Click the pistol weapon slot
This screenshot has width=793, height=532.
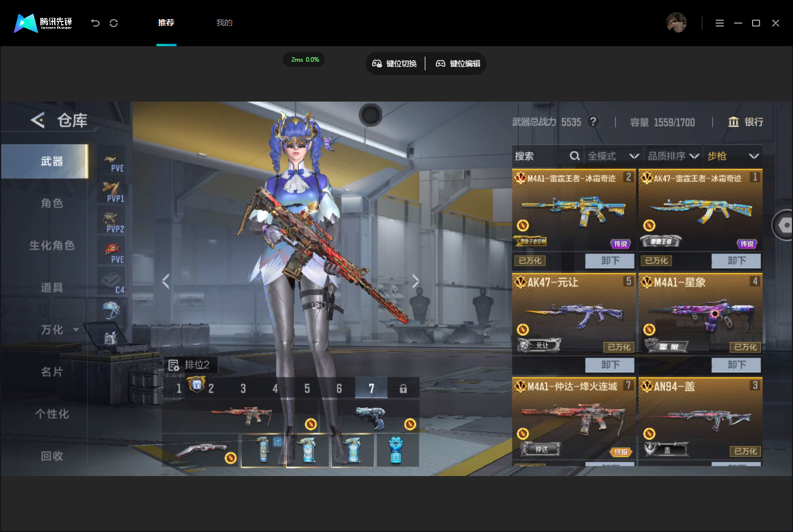click(x=371, y=417)
